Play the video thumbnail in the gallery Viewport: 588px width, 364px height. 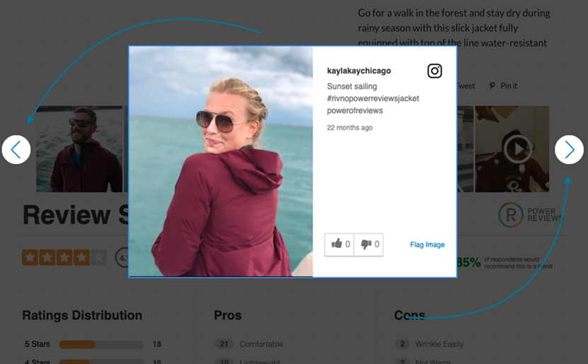pyautogui.click(x=518, y=149)
